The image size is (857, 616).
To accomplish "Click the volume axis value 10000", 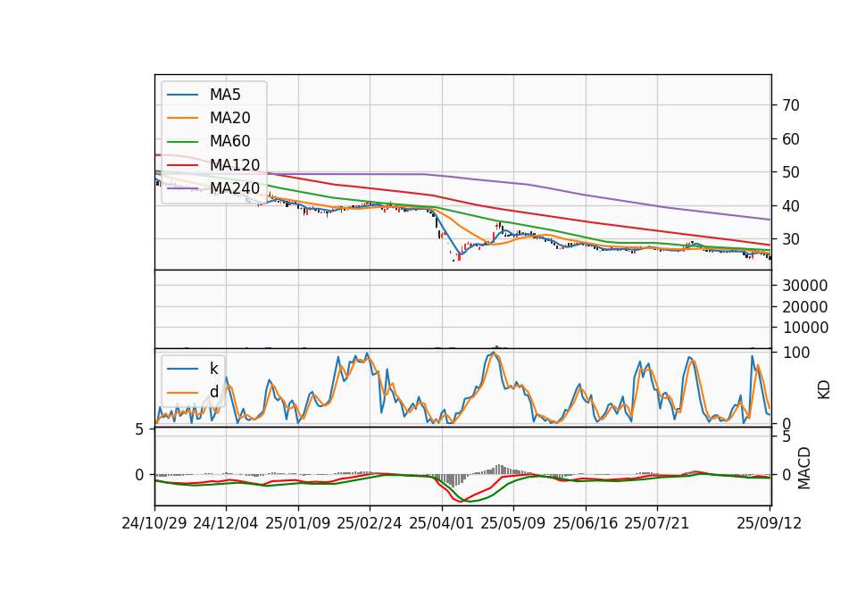I will (805, 328).
